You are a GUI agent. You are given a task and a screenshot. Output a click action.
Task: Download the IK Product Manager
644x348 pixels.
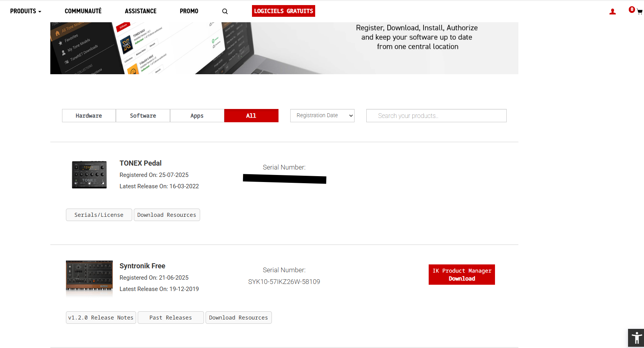[x=462, y=275]
